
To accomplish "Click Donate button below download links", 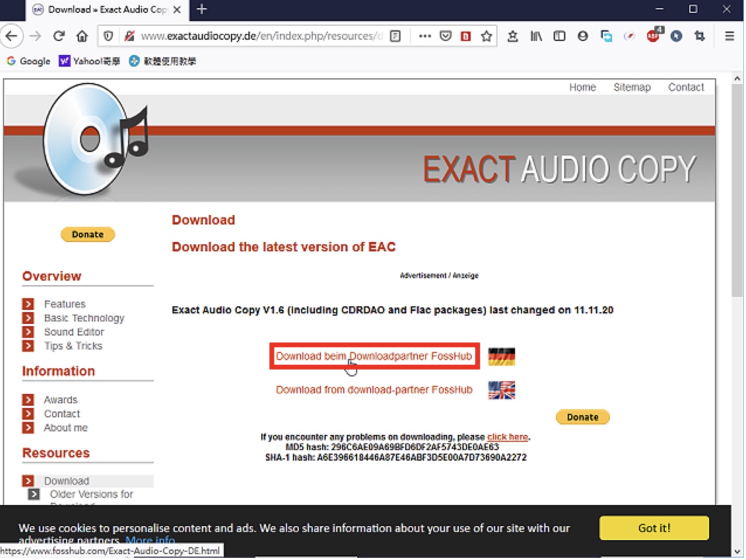I will [582, 417].
